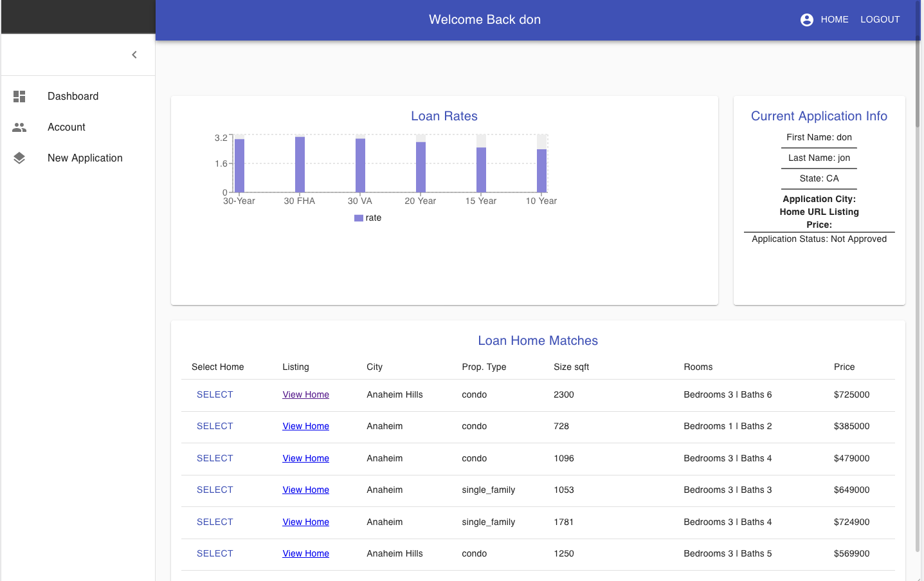
Task: Select the 728 sqft Anaheim condo
Action: click(x=215, y=427)
